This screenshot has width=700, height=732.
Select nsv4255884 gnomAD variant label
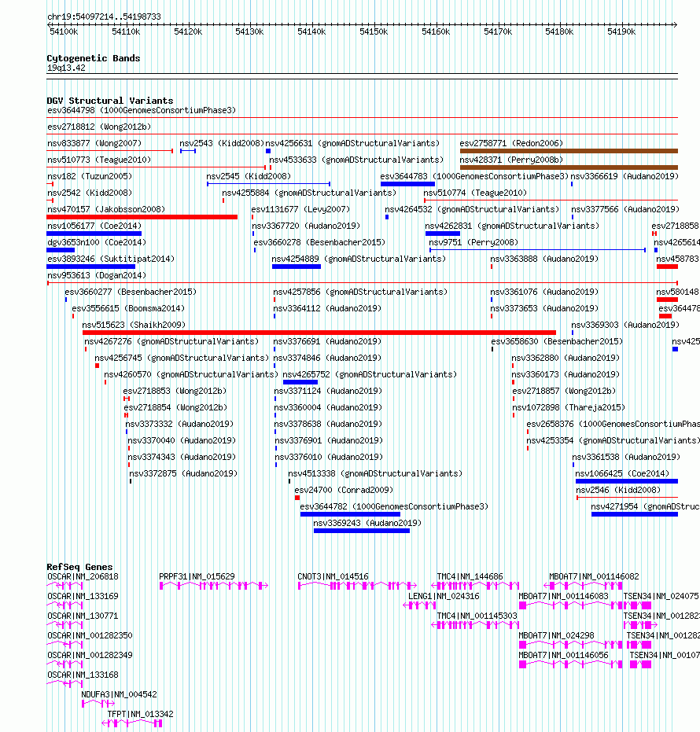(309, 193)
